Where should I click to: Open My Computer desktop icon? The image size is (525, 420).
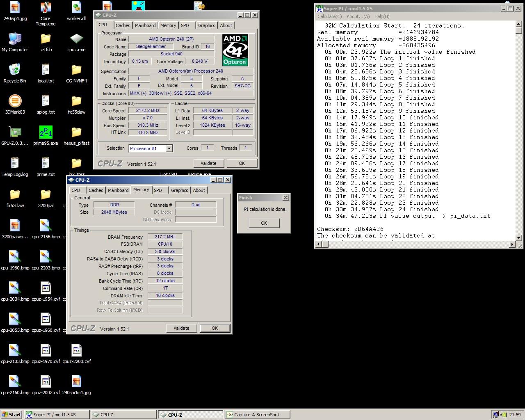15,42
